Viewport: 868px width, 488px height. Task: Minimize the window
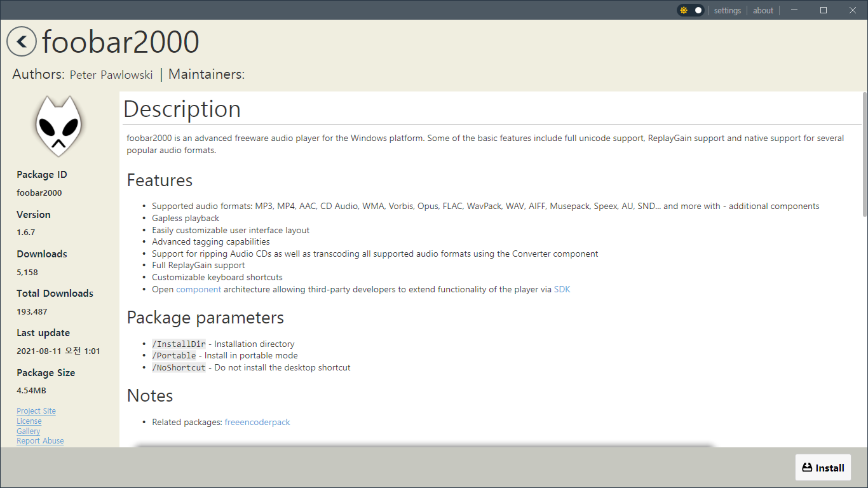point(795,10)
